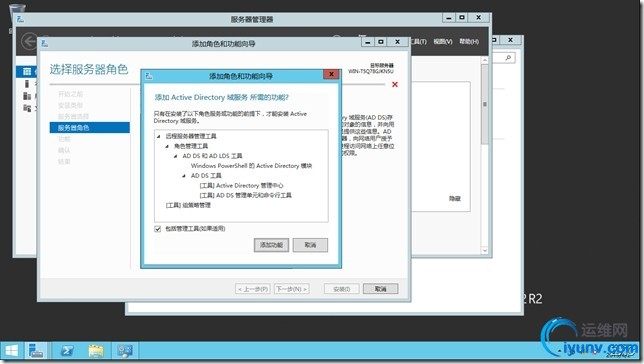This screenshot has height=364, width=644.
Task: Collapse the AD DS 工具 node
Action: pos(184,175)
